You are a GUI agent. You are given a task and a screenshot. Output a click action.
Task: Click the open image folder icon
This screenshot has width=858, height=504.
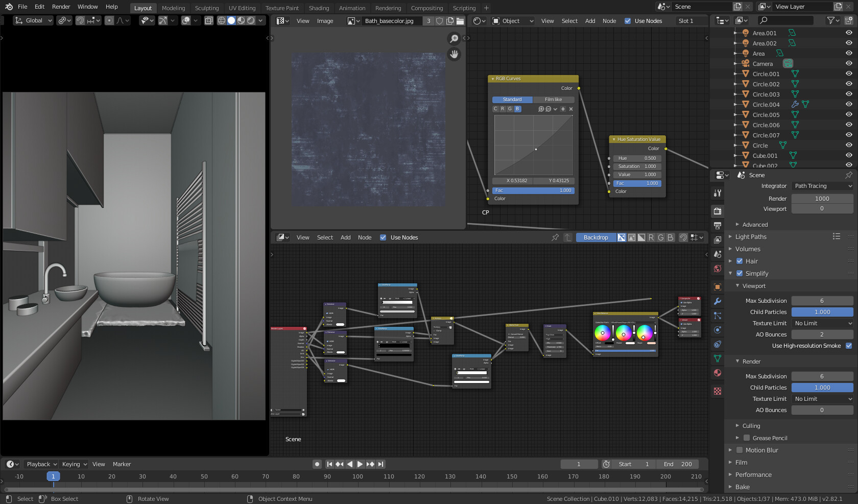pyautogui.click(x=460, y=21)
